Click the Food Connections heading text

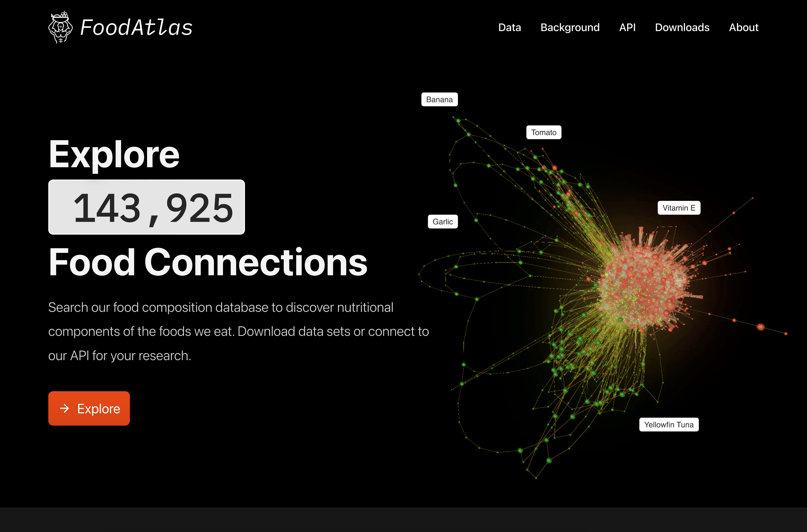pyautogui.click(x=208, y=262)
